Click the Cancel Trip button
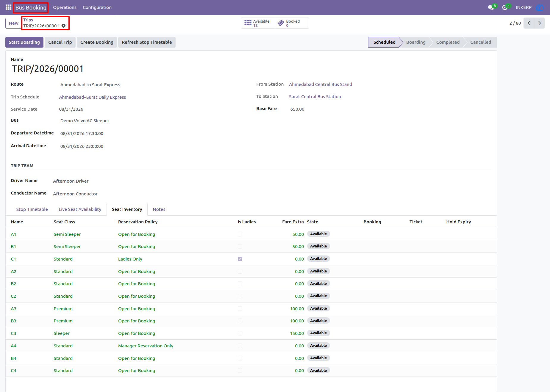This screenshot has width=550, height=392. point(60,42)
